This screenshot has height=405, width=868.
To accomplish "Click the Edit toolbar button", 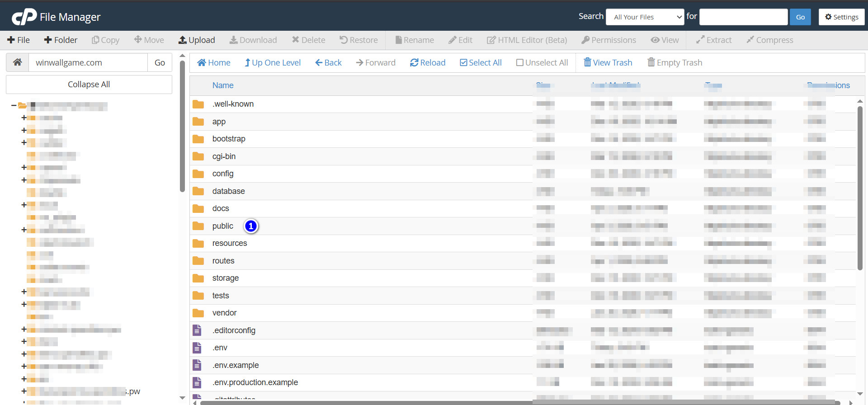I will pos(461,40).
